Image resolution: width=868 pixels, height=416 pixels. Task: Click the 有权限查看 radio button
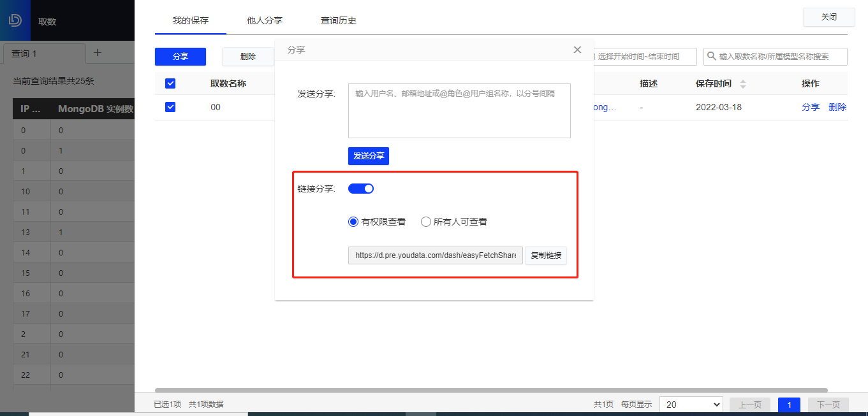(352, 221)
